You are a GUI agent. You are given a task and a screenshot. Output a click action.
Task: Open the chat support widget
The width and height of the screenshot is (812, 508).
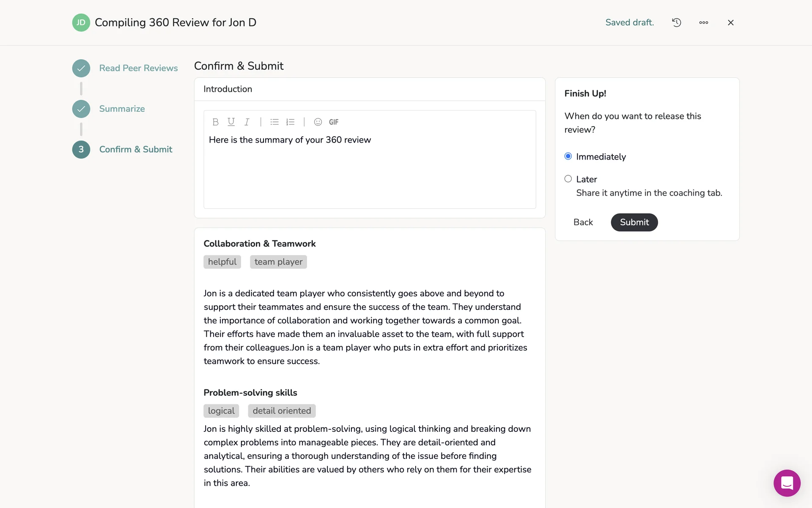787,483
